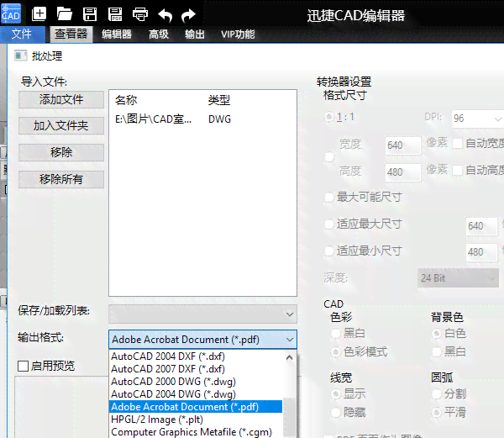Choose Computer Graphics Metafile (*.cgm) format
Image resolution: width=504 pixels, height=438 pixels.
(x=196, y=432)
